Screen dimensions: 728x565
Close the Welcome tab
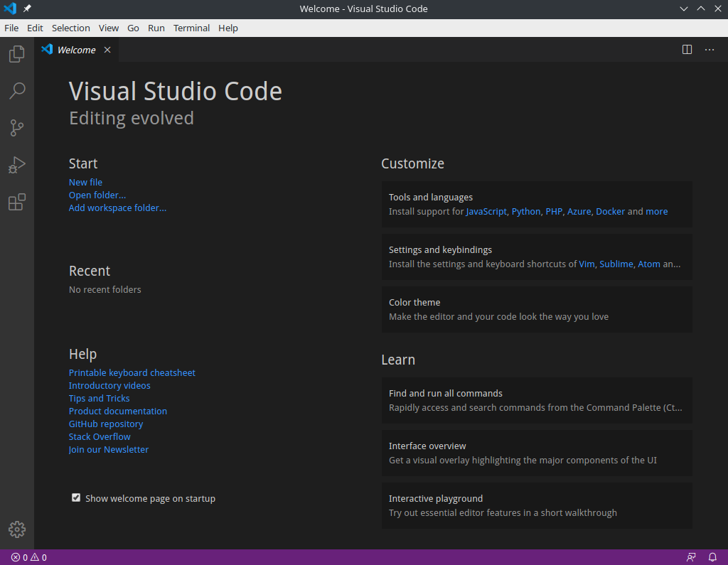click(x=107, y=50)
